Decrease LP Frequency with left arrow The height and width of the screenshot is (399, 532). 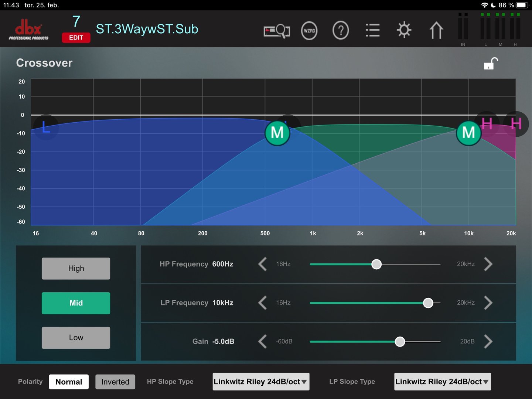point(263,303)
